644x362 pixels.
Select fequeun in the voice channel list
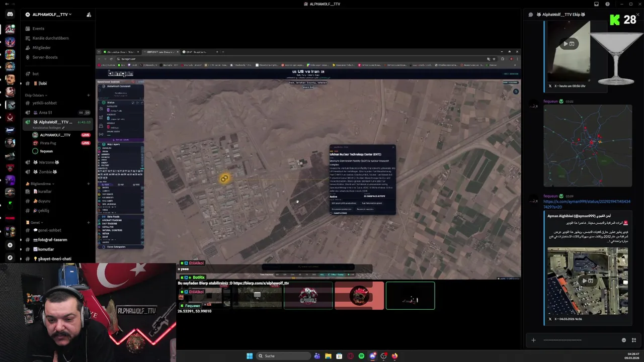coord(46,151)
